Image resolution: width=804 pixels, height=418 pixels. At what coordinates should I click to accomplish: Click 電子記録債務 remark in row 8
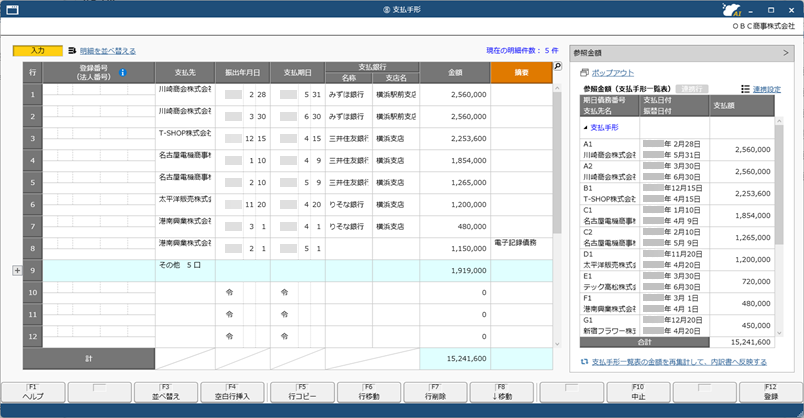coord(515,243)
